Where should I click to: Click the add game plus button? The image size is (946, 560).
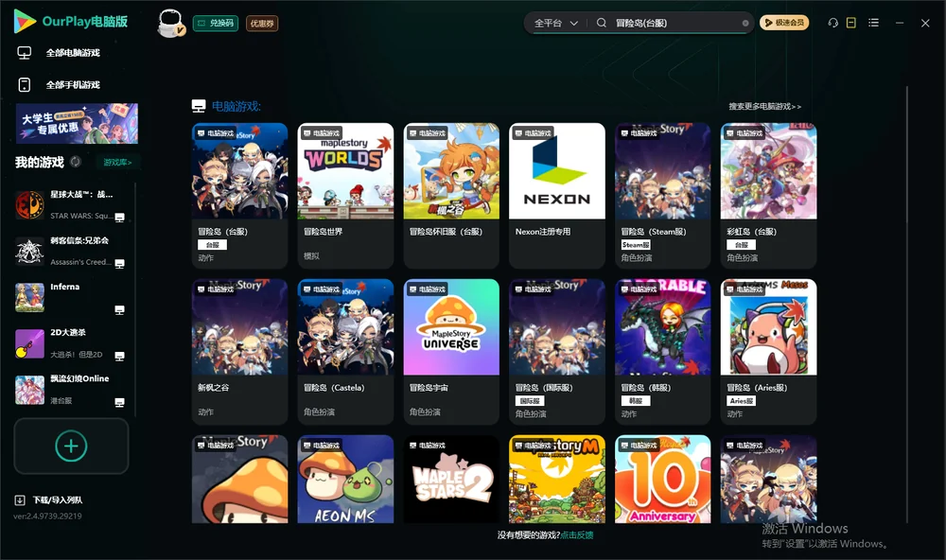point(71,446)
